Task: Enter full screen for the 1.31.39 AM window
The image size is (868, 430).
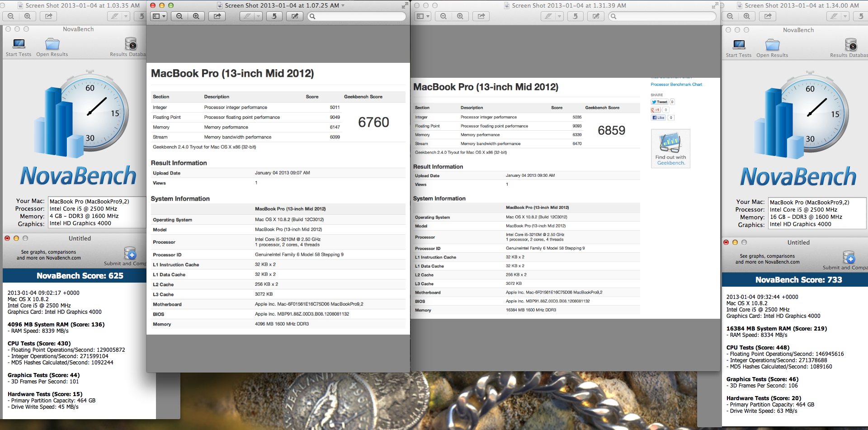Action: (x=715, y=5)
